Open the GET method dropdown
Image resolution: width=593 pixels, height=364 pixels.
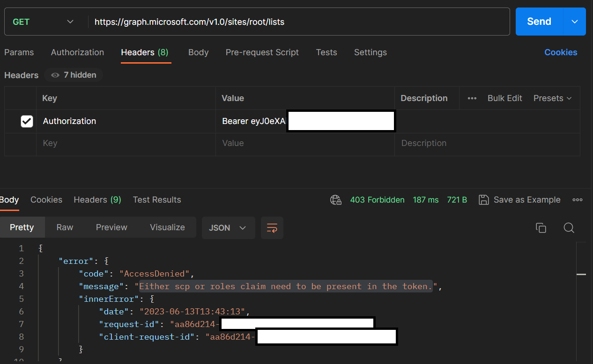click(43, 22)
